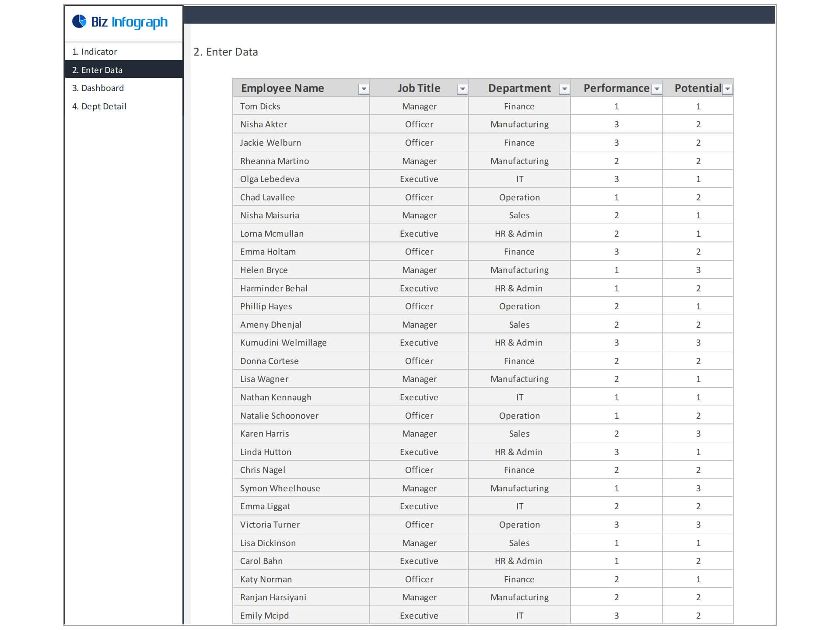This screenshot has width=840, height=630.
Task: Go to the 1. Indicator sheet
Action: click(94, 52)
